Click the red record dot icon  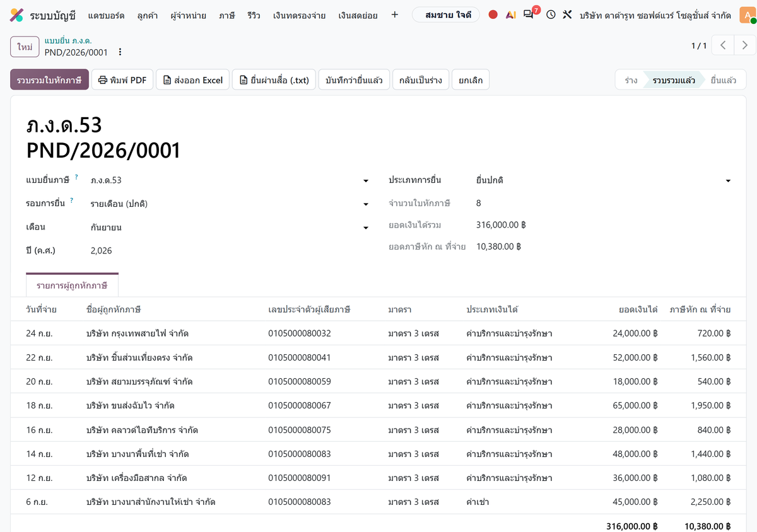(493, 14)
